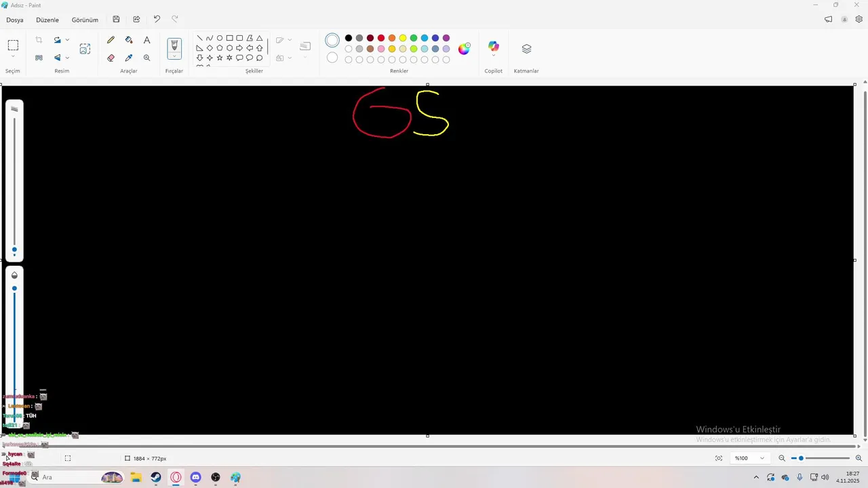This screenshot has width=868, height=488.
Task: Choose the curve shape
Action: click(210, 38)
